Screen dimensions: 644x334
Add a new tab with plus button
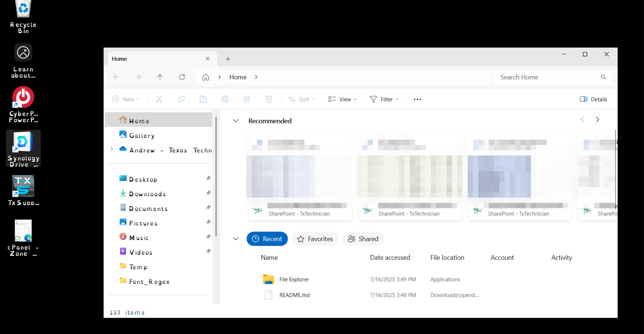[x=228, y=59]
